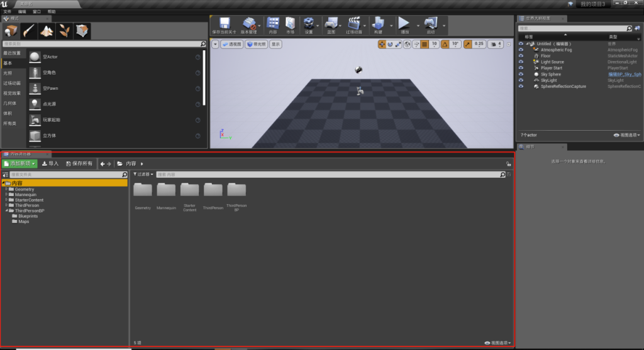The image size is (644, 350).
Task: Click the 构建 build toolbar icon
Action: point(378,25)
